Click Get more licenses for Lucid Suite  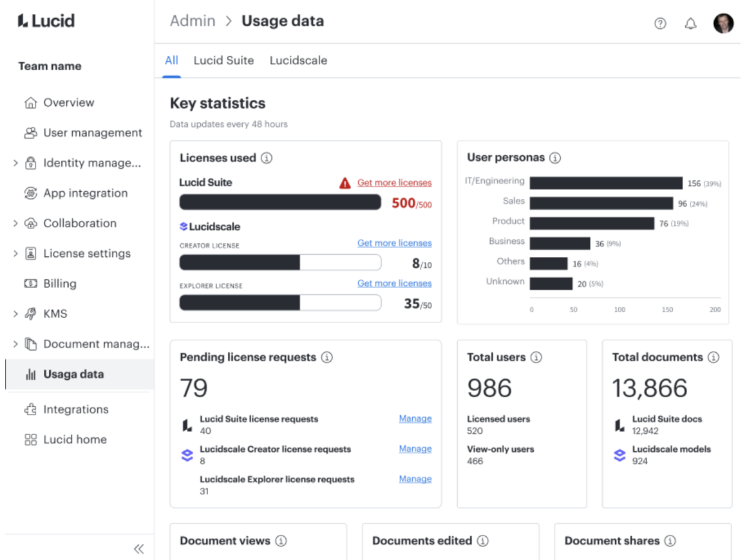point(394,183)
